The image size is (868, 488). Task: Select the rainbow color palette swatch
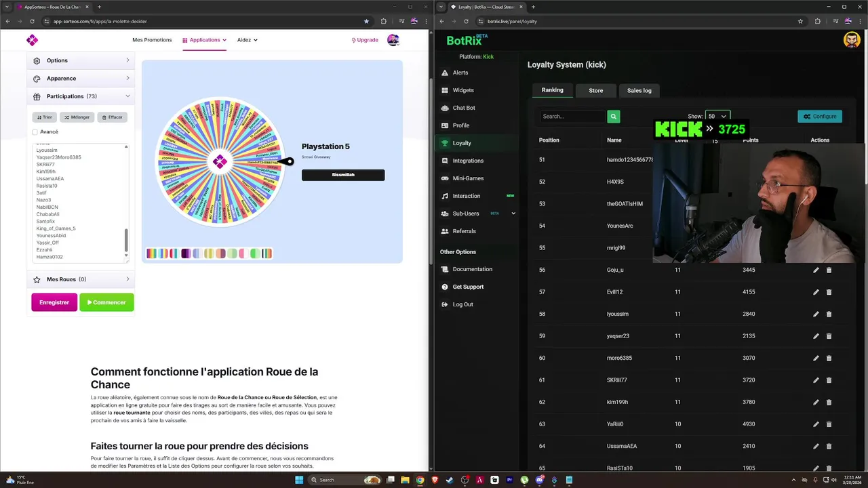[x=152, y=253]
